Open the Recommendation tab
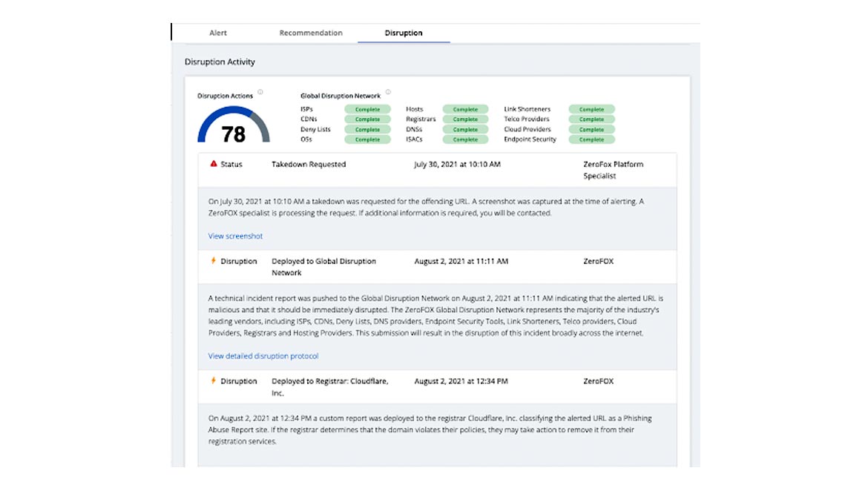 pyautogui.click(x=311, y=33)
